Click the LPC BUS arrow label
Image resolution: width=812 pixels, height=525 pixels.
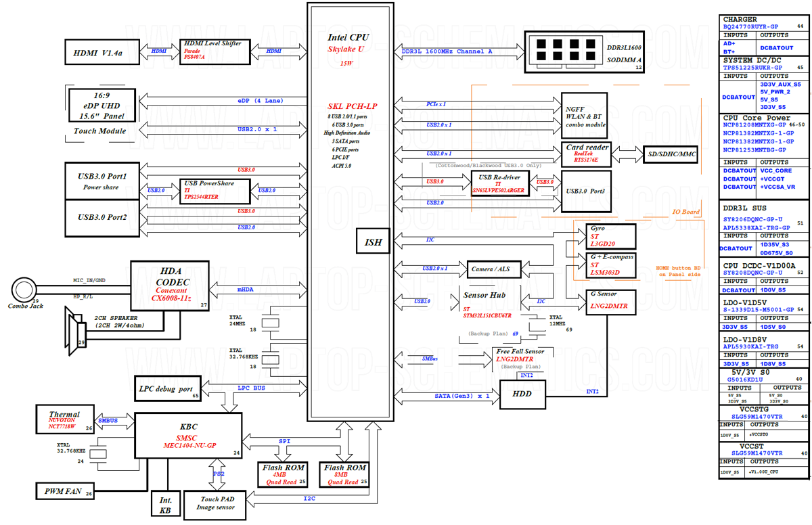point(251,388)
